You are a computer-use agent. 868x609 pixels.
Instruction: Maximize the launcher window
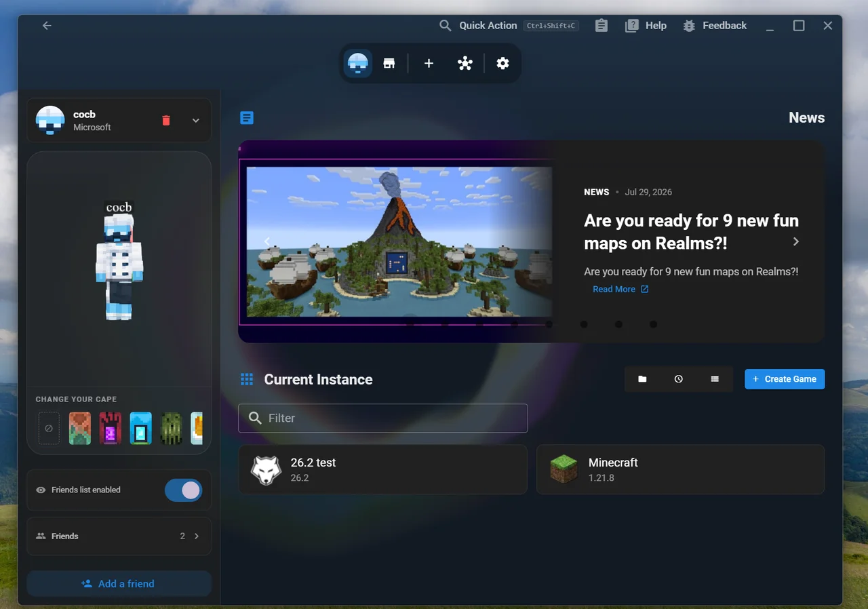pos(799,26)
